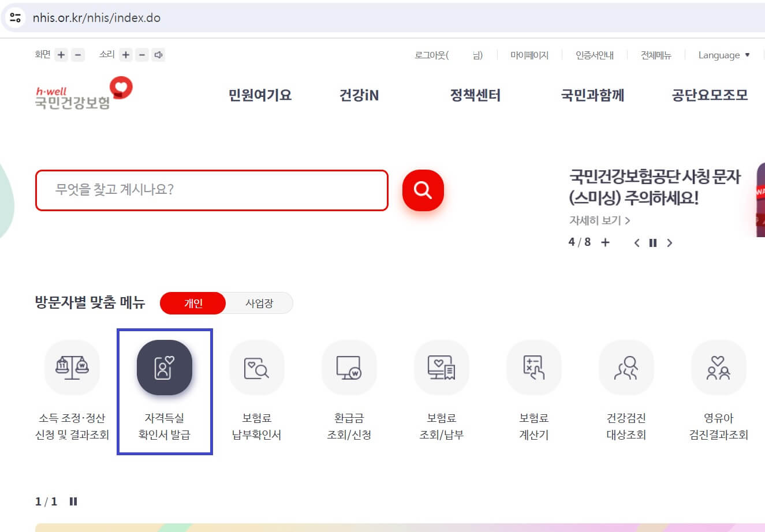
Task: Open 환급금 조회/신청 monitor icon
Action: 349,367
